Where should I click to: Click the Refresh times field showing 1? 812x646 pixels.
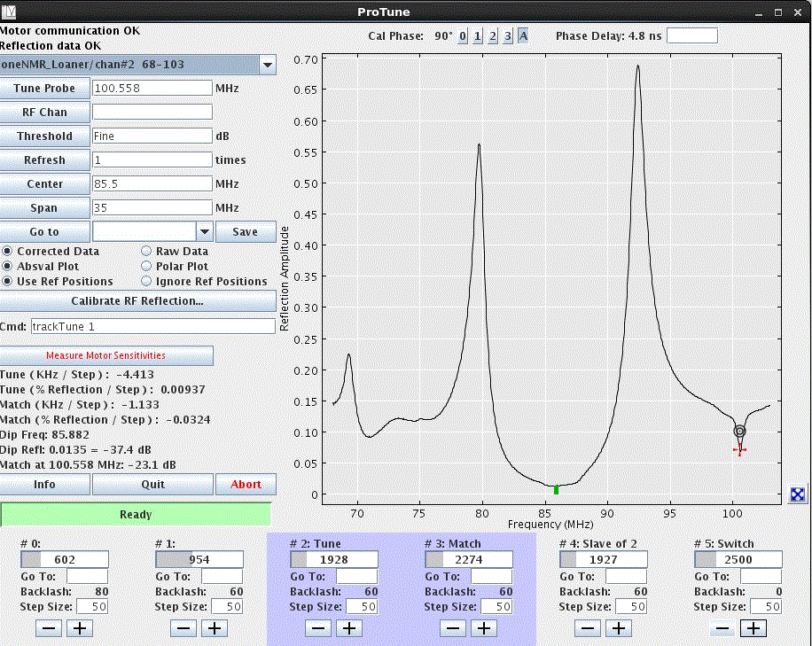(x=152, y=160)
